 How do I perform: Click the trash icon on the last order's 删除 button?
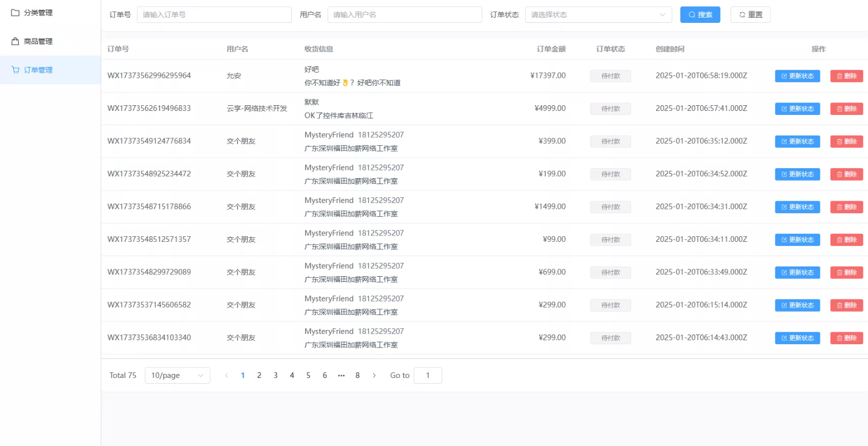(x=839, y=337)
